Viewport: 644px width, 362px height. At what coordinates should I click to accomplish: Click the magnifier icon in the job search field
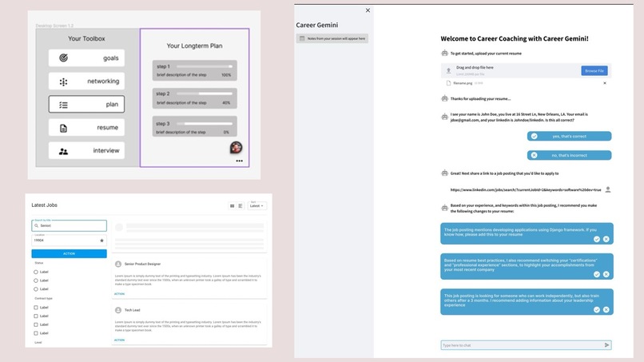(36, 225)
